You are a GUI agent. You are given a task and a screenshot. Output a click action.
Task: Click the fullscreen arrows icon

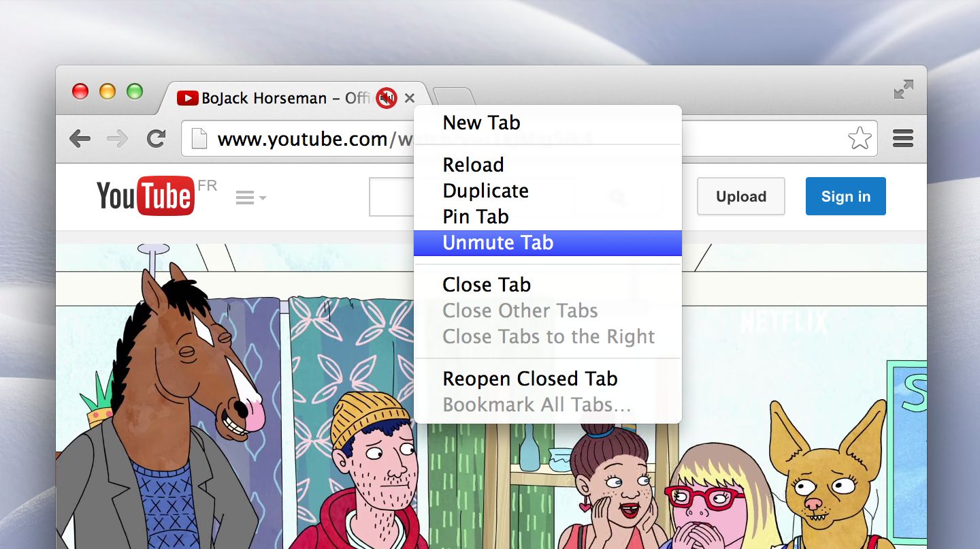pos(903,89)
